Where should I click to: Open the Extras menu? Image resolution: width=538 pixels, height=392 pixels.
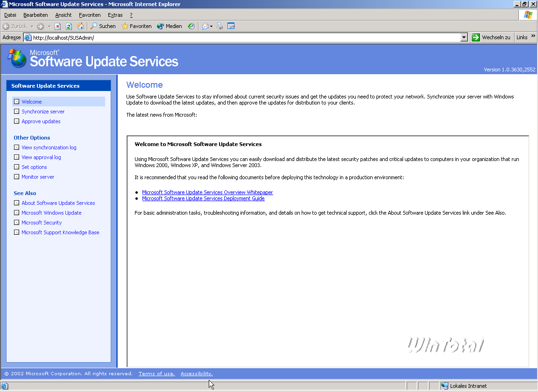[x=115, y=15]
